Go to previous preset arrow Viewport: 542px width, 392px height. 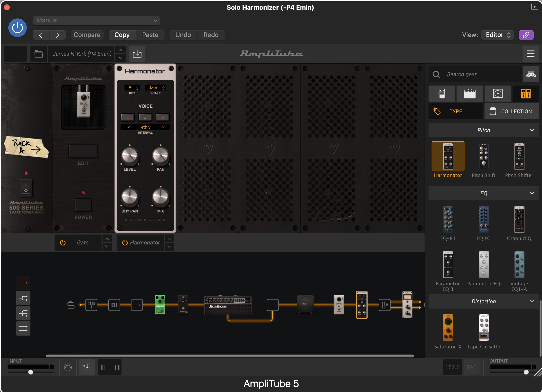(x=41, y=35)
